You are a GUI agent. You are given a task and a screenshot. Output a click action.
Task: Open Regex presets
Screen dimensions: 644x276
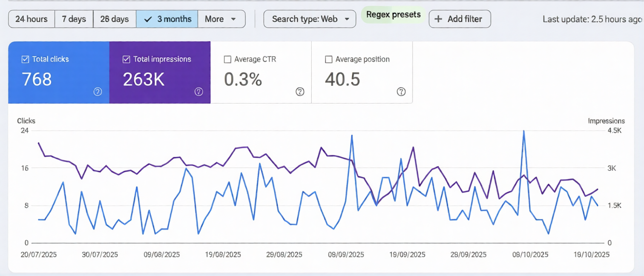(x=393, y=14)
